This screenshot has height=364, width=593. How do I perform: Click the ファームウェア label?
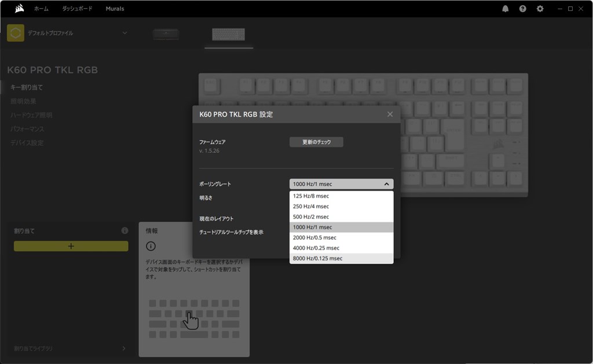click(x=212, y=142)
